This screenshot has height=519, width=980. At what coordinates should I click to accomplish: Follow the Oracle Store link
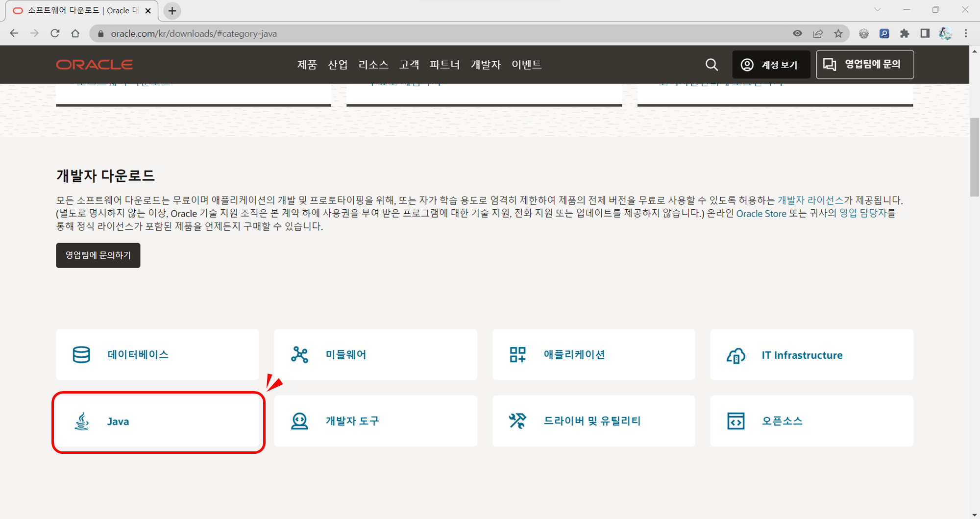[x=761, y=213]
